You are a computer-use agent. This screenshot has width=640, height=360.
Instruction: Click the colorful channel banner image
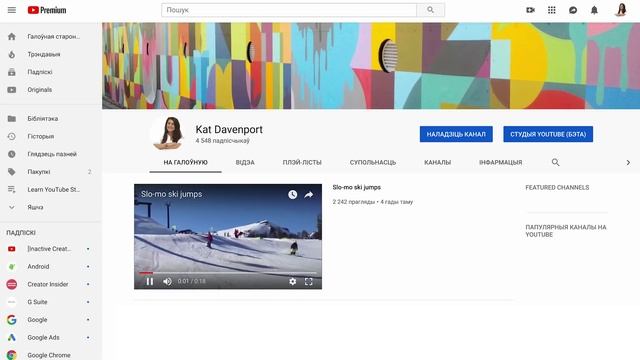(371, 66)
